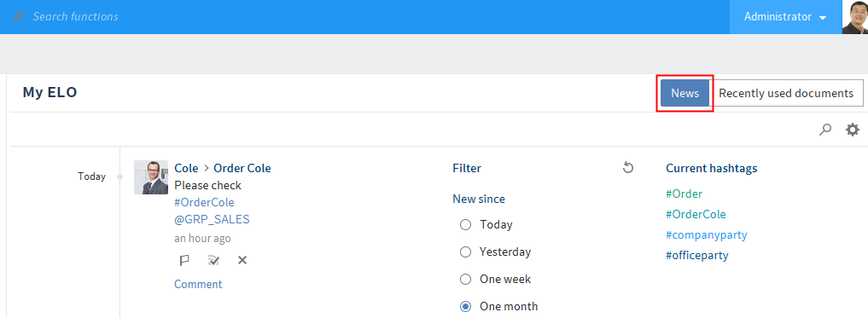
Task: Flag the post with the flag icon
Action: coord(184,260)
